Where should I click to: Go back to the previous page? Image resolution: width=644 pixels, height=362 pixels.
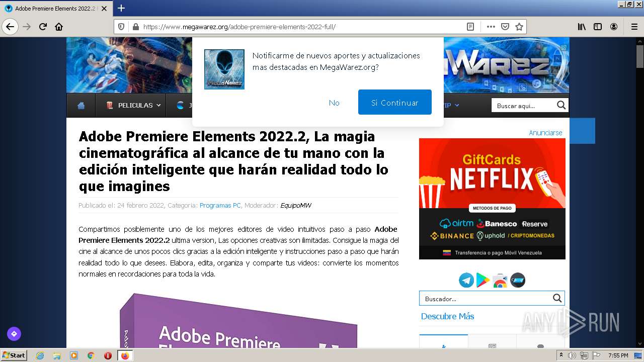[10, 27]
